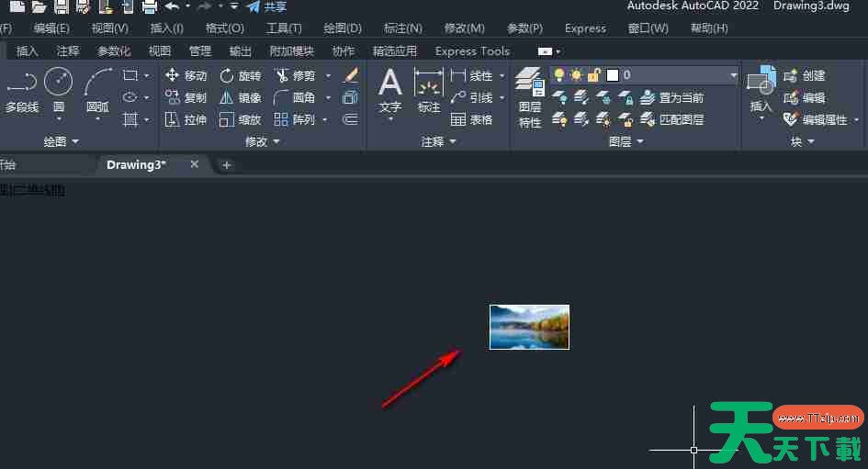
Task: Expand the Block (块) panel flyout
Action: click(802, 141)
